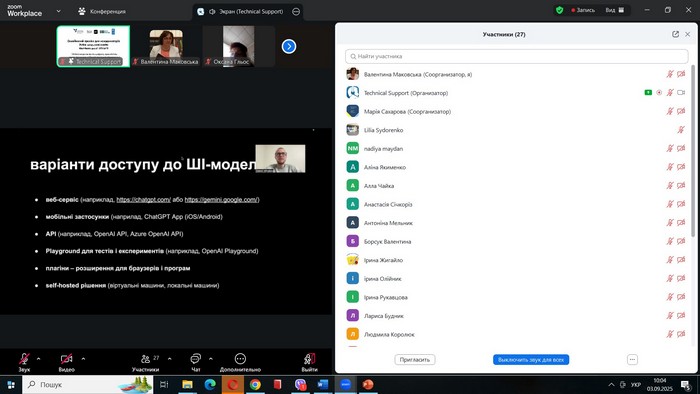Open the Chat panel icon
This screenshot has width=700, height=394.
(196, 359)
